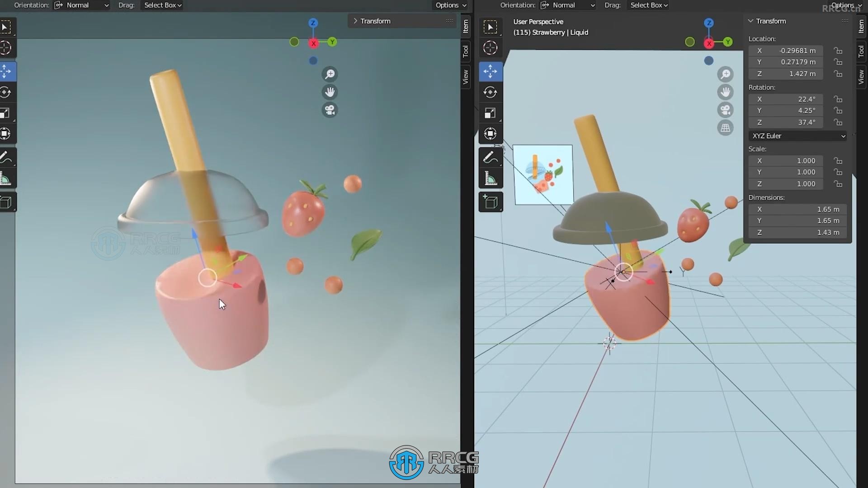The image size is (868, 488).
Task: Click X axis on right viewport gizmo
Action: [x=709, y=43]
